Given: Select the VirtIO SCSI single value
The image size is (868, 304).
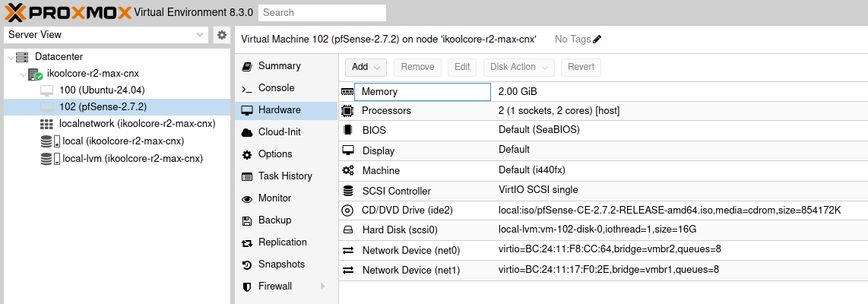Looking at the screenshot, I should coord(538,190).
